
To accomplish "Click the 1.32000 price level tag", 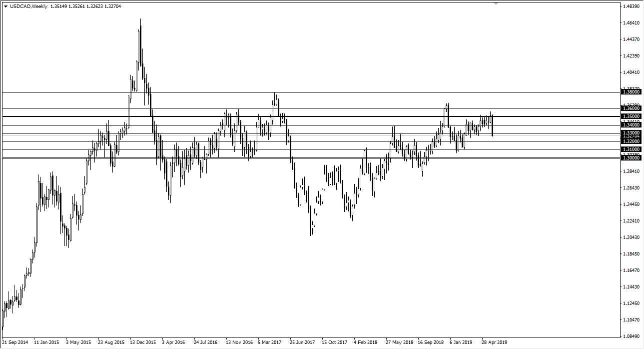I will tap(631, 141).
